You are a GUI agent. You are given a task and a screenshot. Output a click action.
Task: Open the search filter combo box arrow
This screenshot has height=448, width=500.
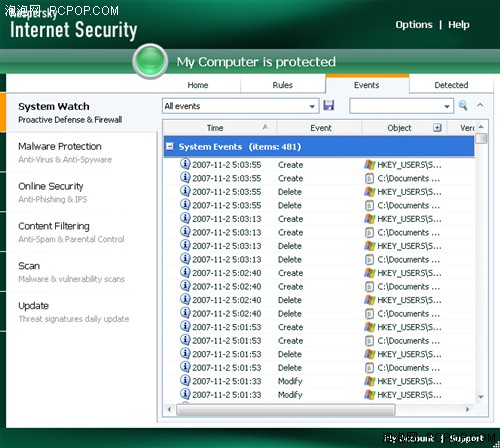coord(447,106)
